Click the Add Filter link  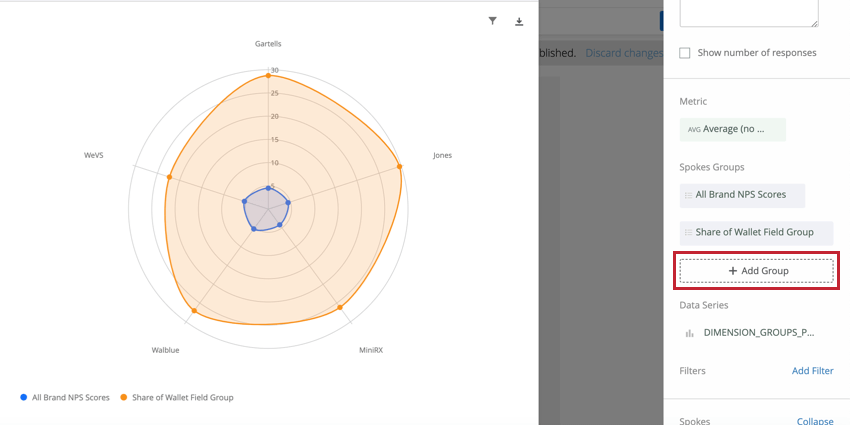coord(812,371)
